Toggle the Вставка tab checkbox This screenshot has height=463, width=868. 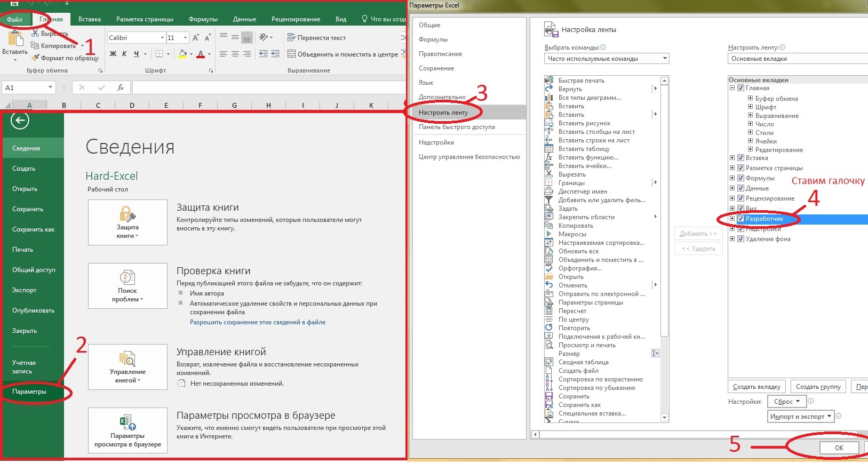[740, 158]
